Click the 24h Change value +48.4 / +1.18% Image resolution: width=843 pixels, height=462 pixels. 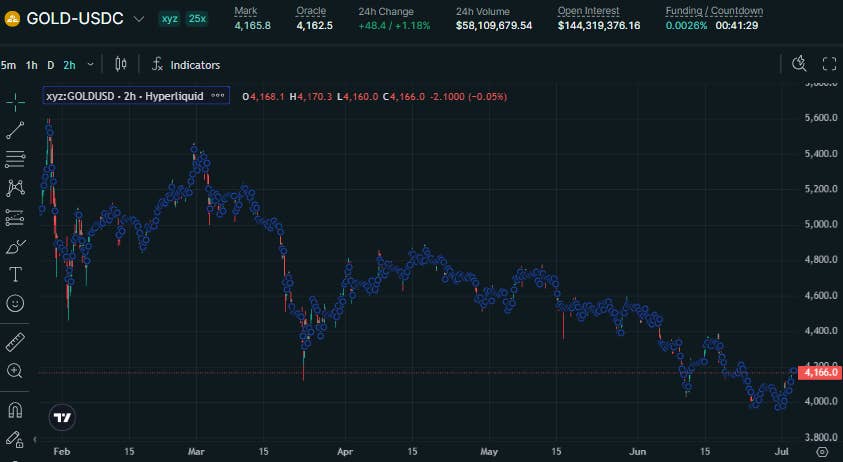tap(394, 25)
